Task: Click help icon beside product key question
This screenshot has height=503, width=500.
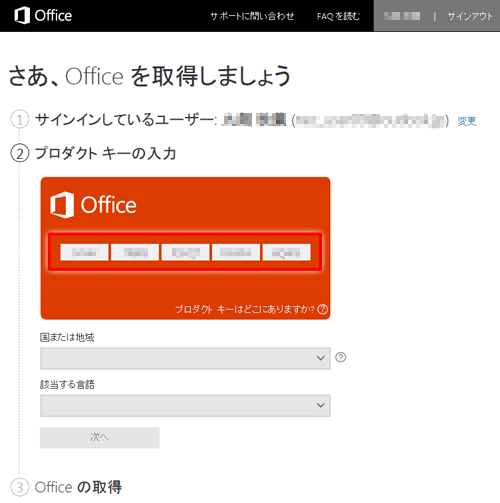Action: [322, 309]
